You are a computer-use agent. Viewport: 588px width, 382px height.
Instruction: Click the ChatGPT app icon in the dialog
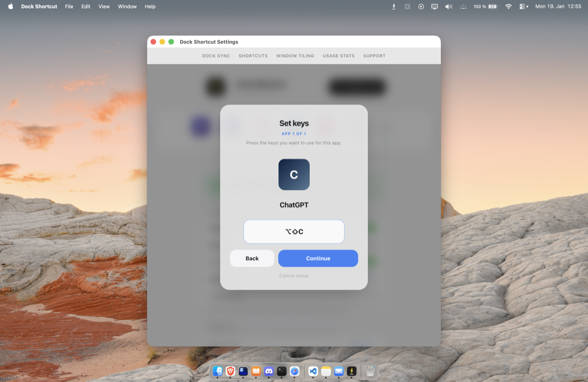(x=294, y=174)
